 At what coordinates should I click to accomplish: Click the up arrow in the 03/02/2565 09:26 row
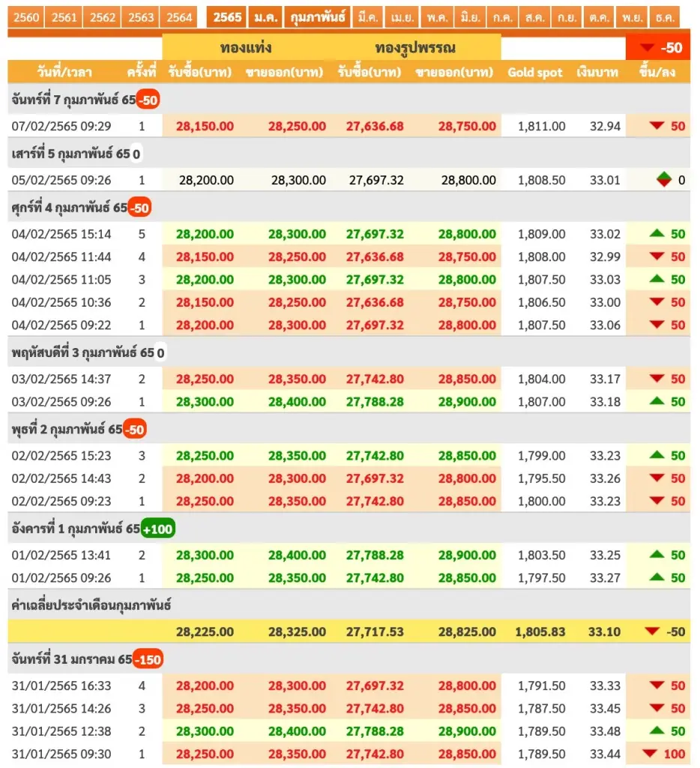(657, 402)
